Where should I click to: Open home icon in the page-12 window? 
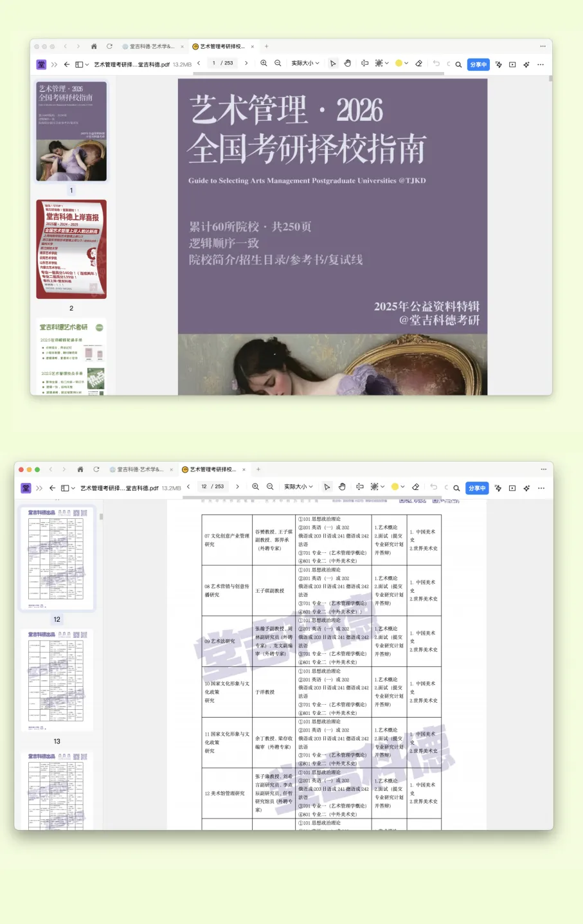click(x=80, y=469)
